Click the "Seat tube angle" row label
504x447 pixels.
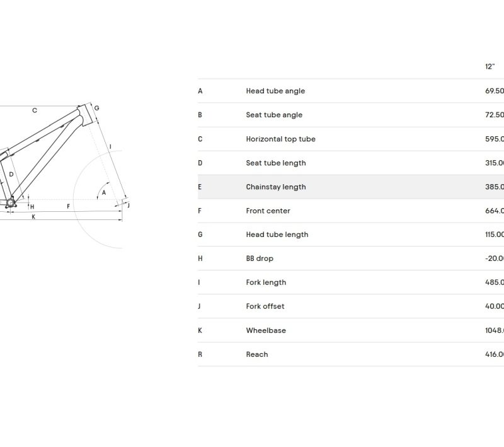tap(274, 115)
